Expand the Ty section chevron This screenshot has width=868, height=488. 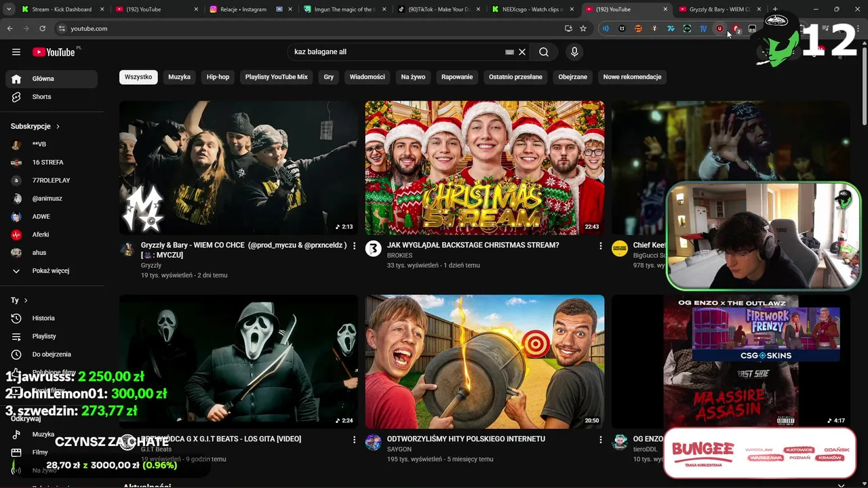26,300
